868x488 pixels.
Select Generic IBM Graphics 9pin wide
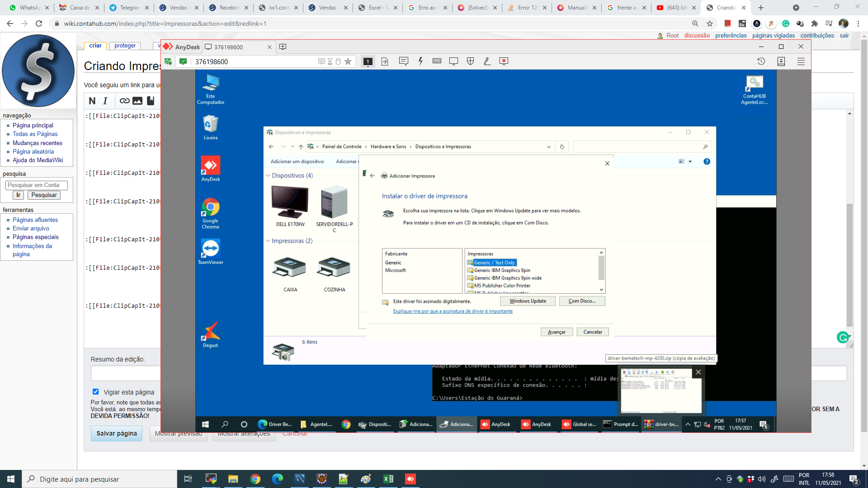point(507,278)
